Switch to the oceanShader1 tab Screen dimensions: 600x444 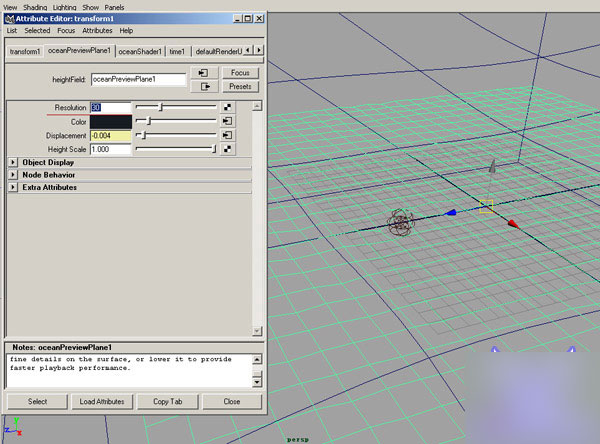pyautogui.click(x=140, y=51)
